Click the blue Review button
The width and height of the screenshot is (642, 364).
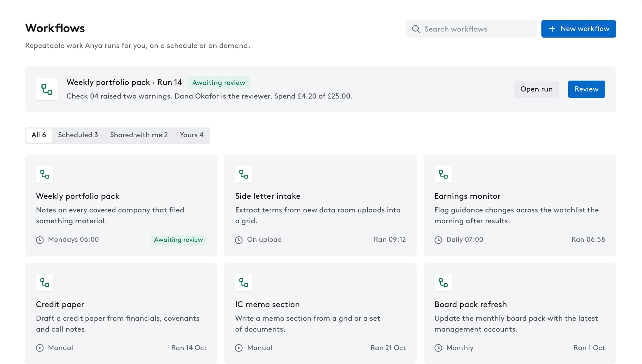pos(586,89)
